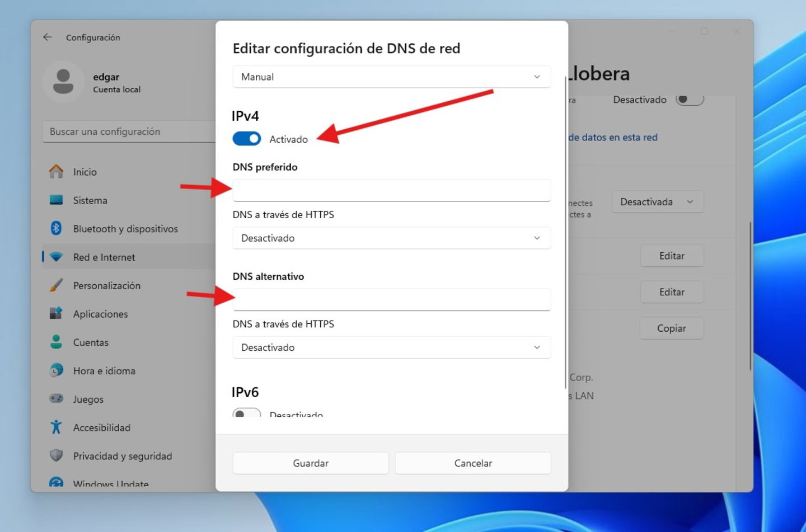Enable the IPv6 toggle switch
The height and width of the screenshot is (532, 806).
click(247, 413)
